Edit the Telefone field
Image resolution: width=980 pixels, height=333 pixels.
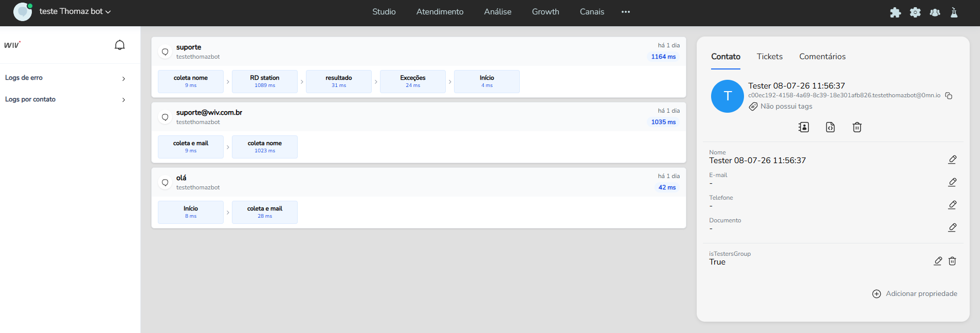[x=952, y=205]
